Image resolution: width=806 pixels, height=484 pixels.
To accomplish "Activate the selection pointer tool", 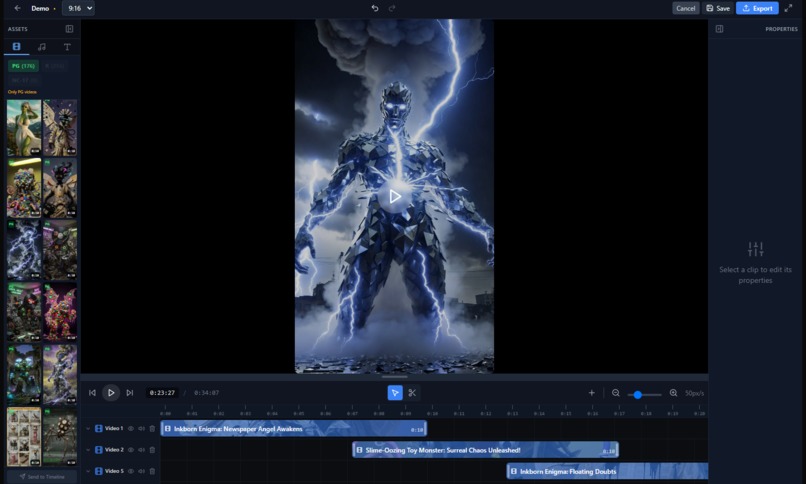I will coord(395,393).
